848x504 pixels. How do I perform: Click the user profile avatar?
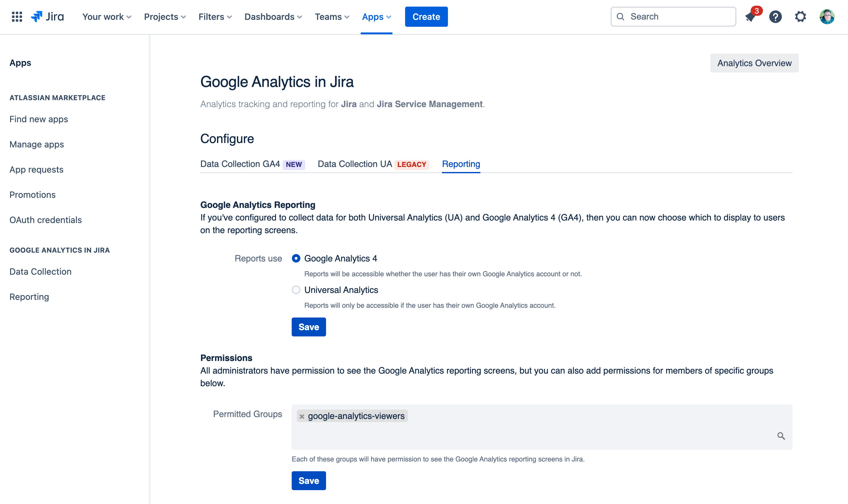(x=827, y=17)
